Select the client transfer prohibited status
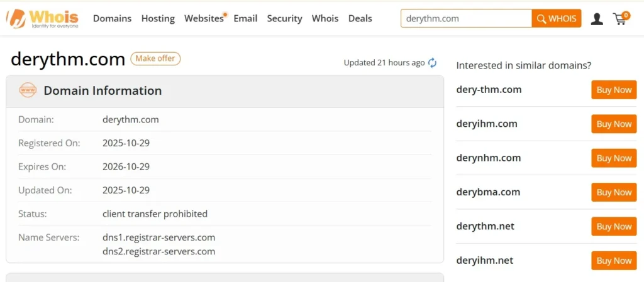 click(155, 214)
